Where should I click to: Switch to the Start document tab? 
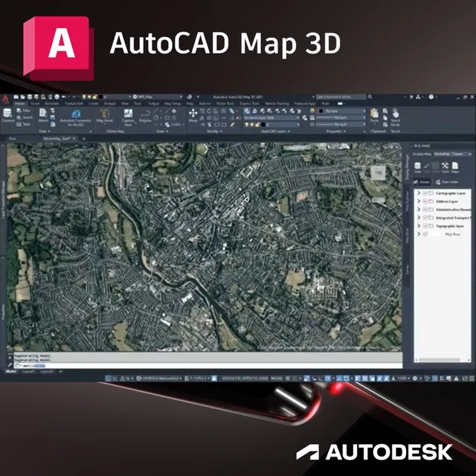[13, 138]
